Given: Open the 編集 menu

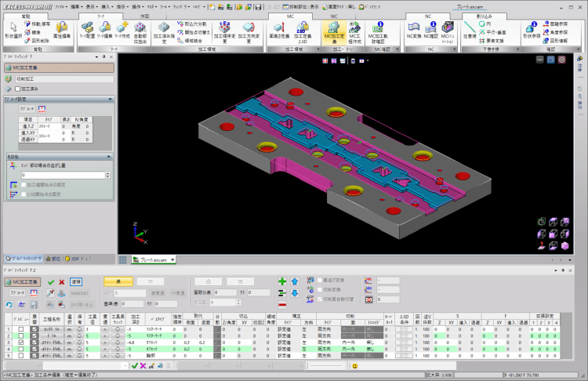Looking at the screenshot, I should coord(77,7).
